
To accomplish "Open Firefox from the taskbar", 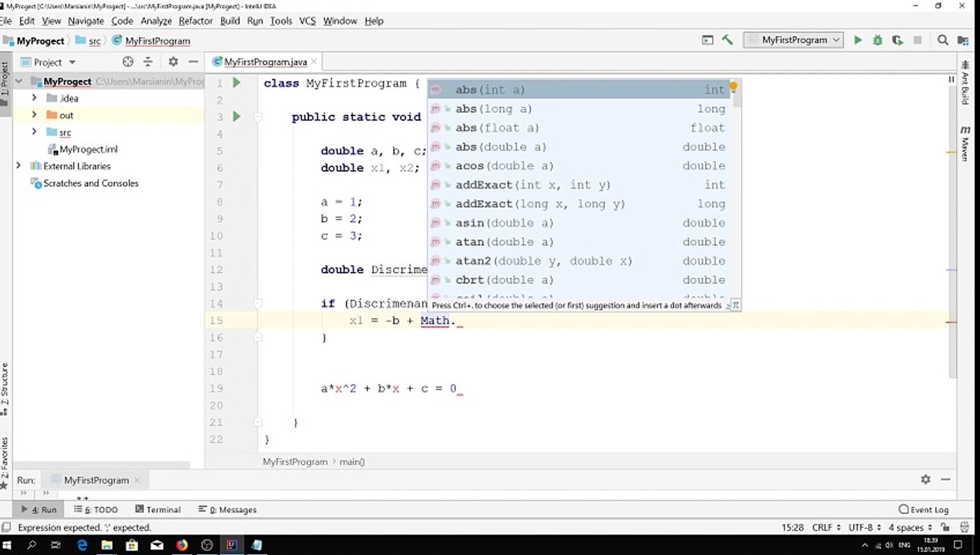I will click(x=182, y=545).
